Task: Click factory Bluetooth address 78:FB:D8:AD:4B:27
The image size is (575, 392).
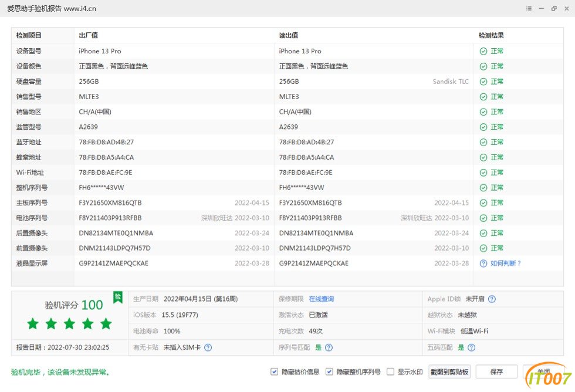Action: pos(106,142)
